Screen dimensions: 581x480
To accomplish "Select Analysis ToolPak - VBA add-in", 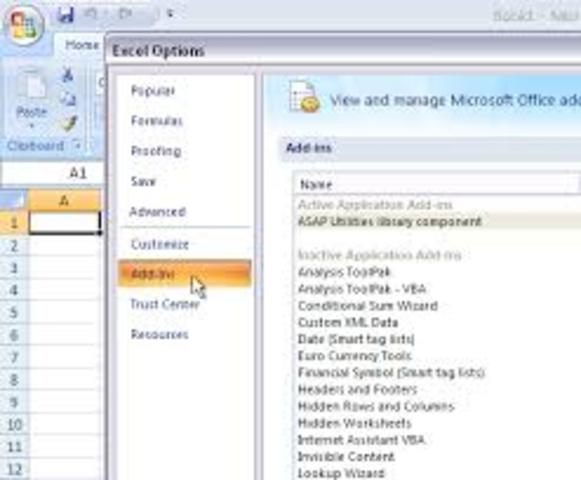I will (362, 289).
